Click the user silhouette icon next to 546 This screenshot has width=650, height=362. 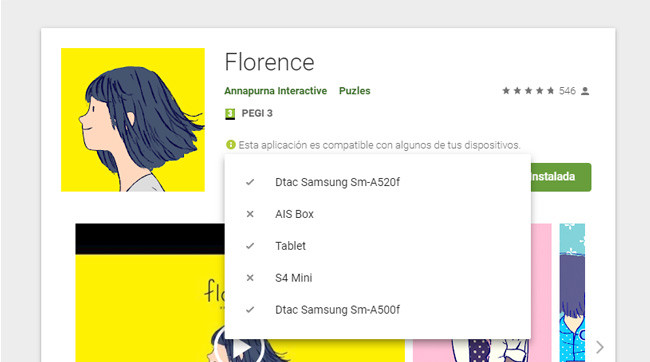click(x=585, y=91)
